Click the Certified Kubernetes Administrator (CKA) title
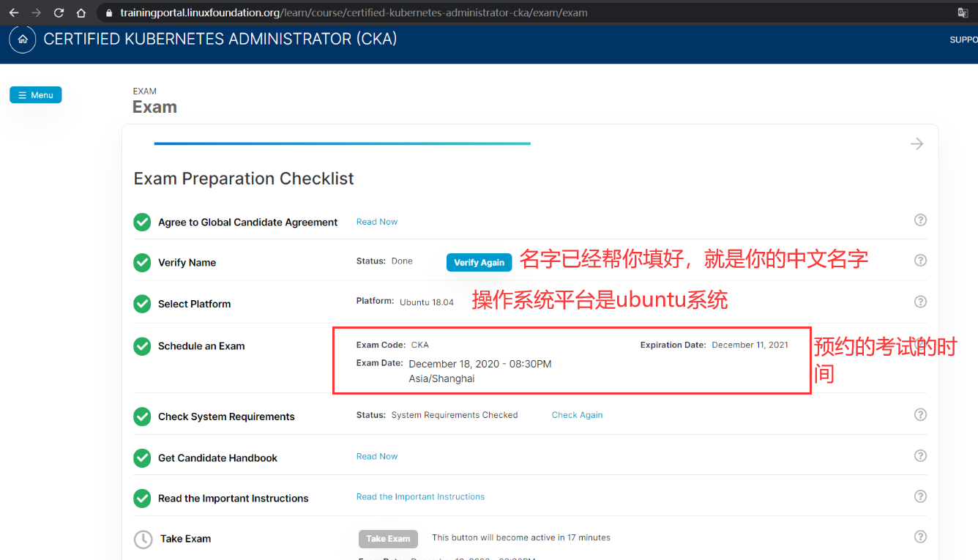This screenshot has height=560, width=978. [220, 39]
